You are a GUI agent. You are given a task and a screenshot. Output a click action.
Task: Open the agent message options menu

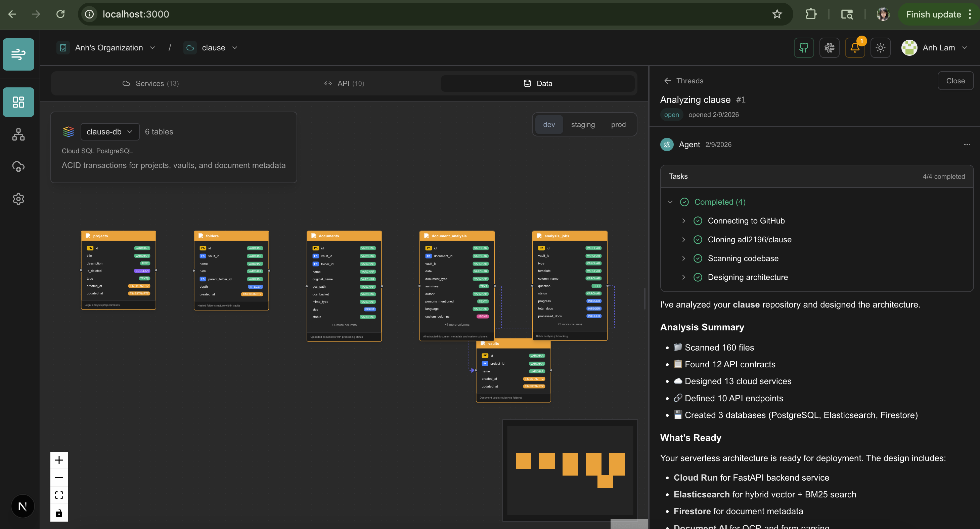click(967, 145)
